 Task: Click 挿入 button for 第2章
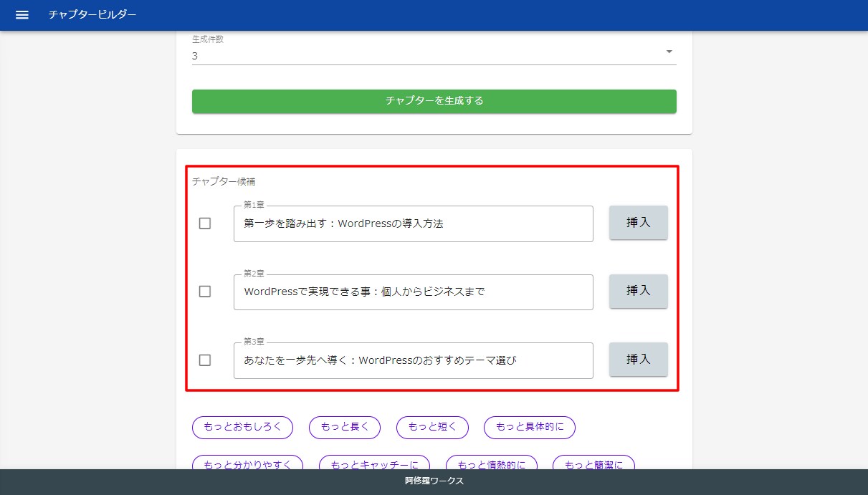pyautogui.click(x=638, y=291)
